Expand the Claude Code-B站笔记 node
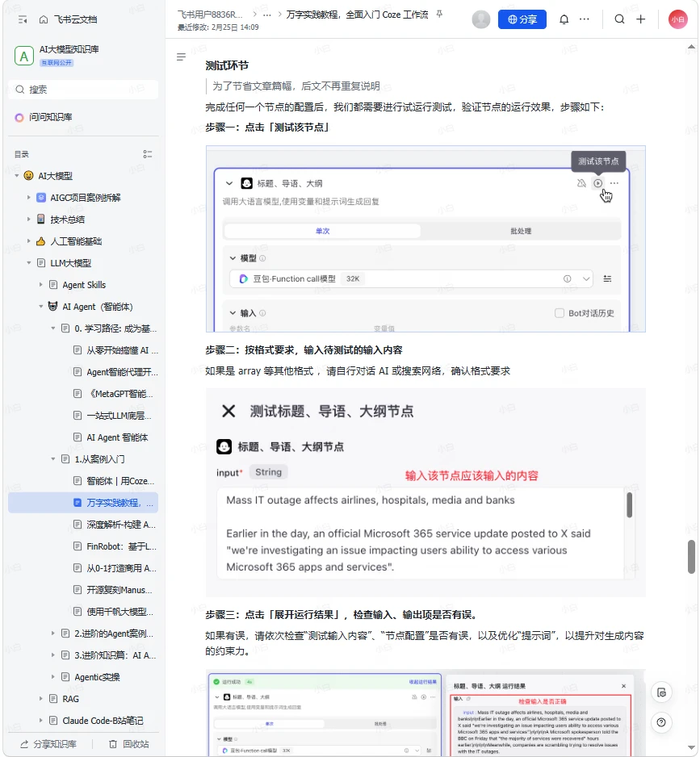This screenshot has width=700, height=757. coord(41,721)
